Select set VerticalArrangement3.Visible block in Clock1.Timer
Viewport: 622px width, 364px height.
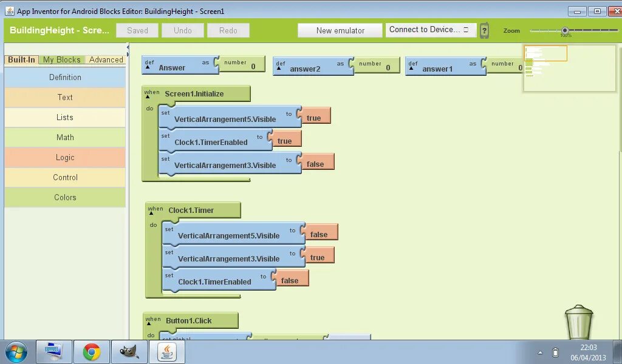click(x=234, y=256)
